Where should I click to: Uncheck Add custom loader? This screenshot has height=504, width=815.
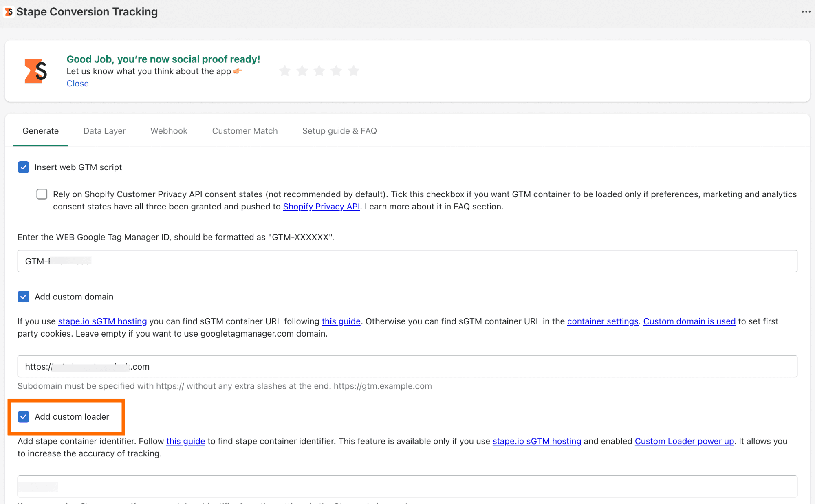click(23, 416)
